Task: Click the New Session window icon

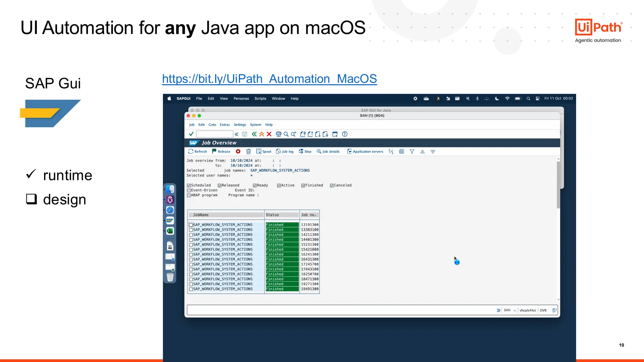Action: click(x=335, y=134)
